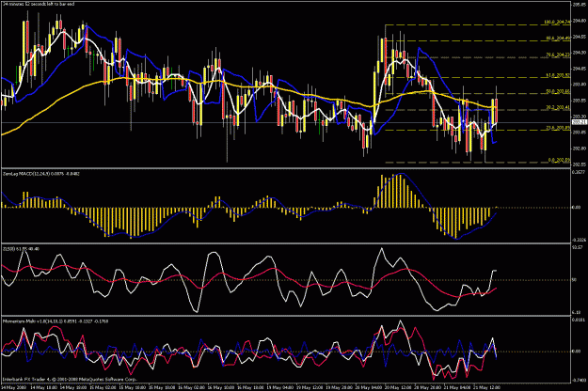This screenshot has width=588, height=391.
Task: Select the 0.0 Fibonacci level label
Action: tap(559, 160)
